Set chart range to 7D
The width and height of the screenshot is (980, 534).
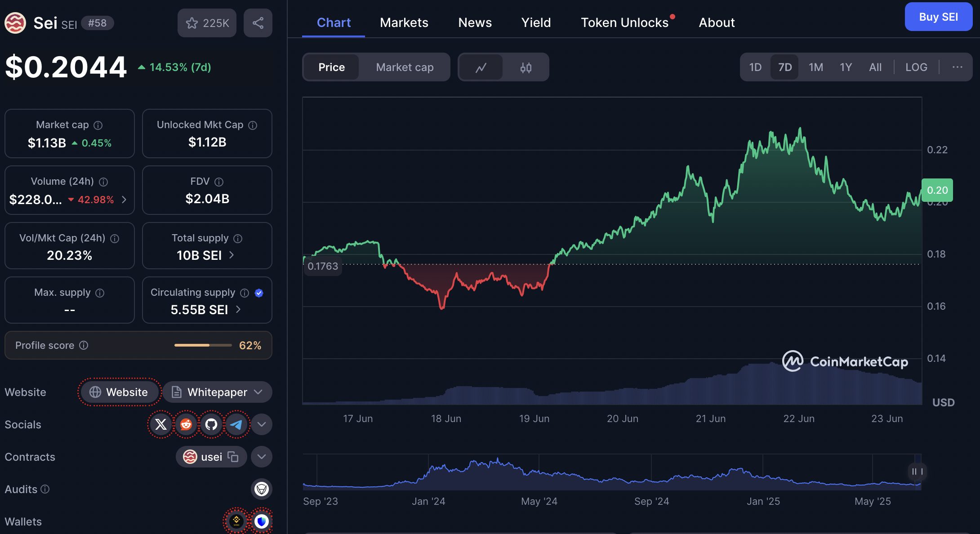785,67
